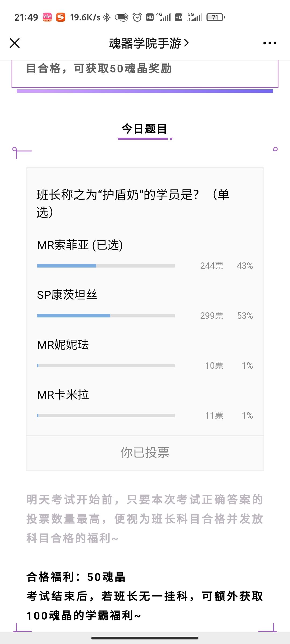
Task: Tap the orange Sogou icon in status bar
Action: click(61, 17)
